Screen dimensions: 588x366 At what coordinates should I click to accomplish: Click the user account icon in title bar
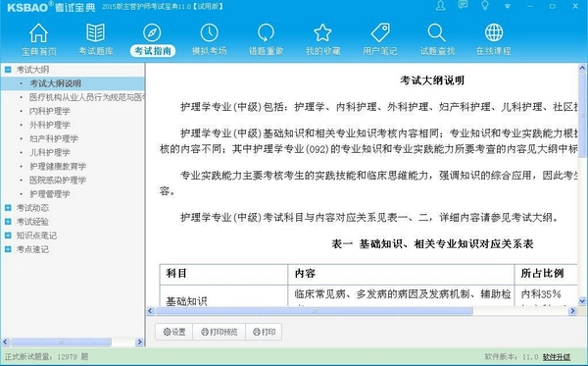[441, 6]
